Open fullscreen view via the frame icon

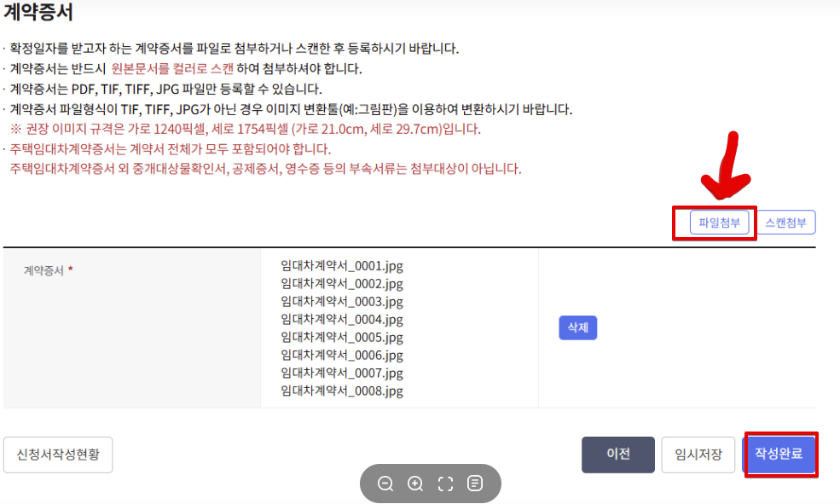click(444, 484)
